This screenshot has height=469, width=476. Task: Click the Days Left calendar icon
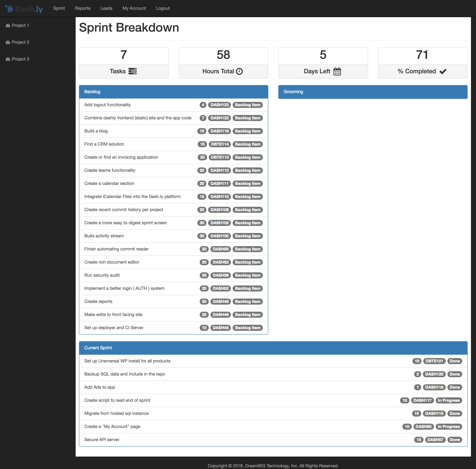[337, 71]
